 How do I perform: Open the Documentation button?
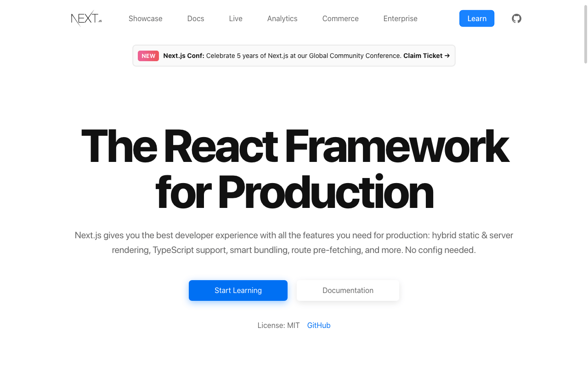[x=348, y=290]
